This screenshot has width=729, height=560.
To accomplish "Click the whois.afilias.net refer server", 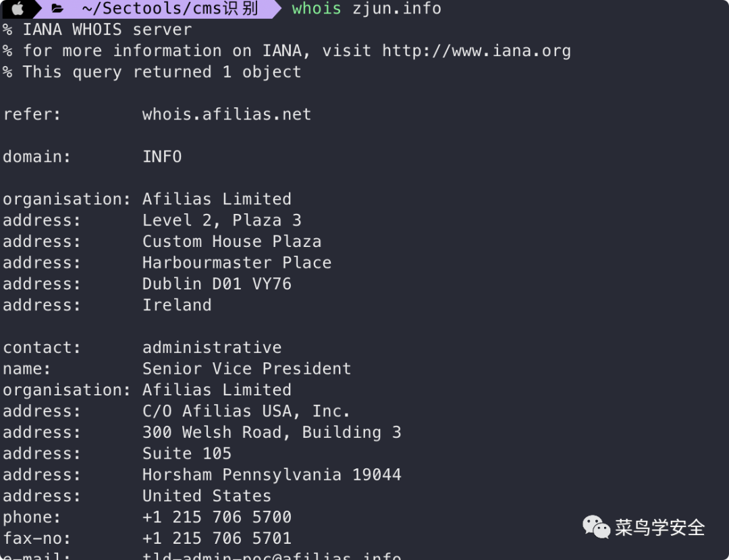I will [x=227, y=114].
